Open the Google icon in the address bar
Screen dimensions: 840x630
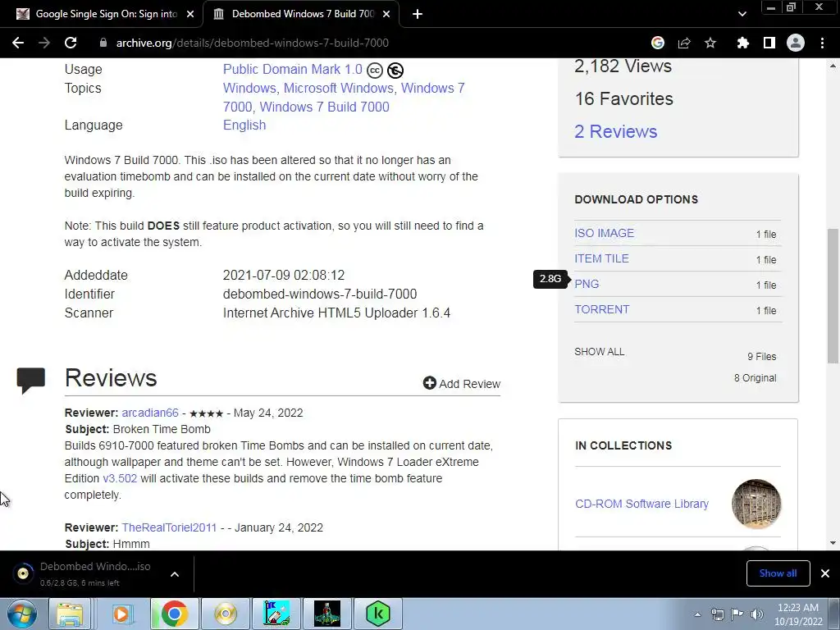point(657,43)
